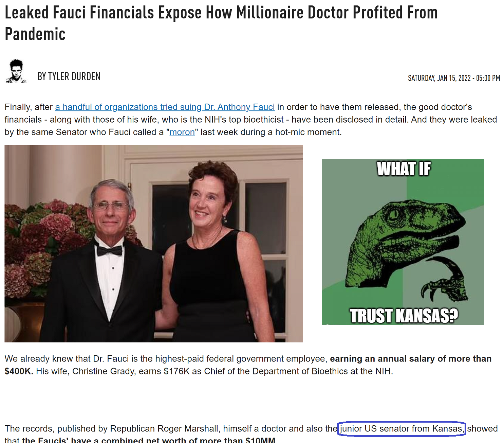The height and width of the screenshot is (443, 504).
Task: Click the Tyler Durden author avatar
Action: click(16, 71)
